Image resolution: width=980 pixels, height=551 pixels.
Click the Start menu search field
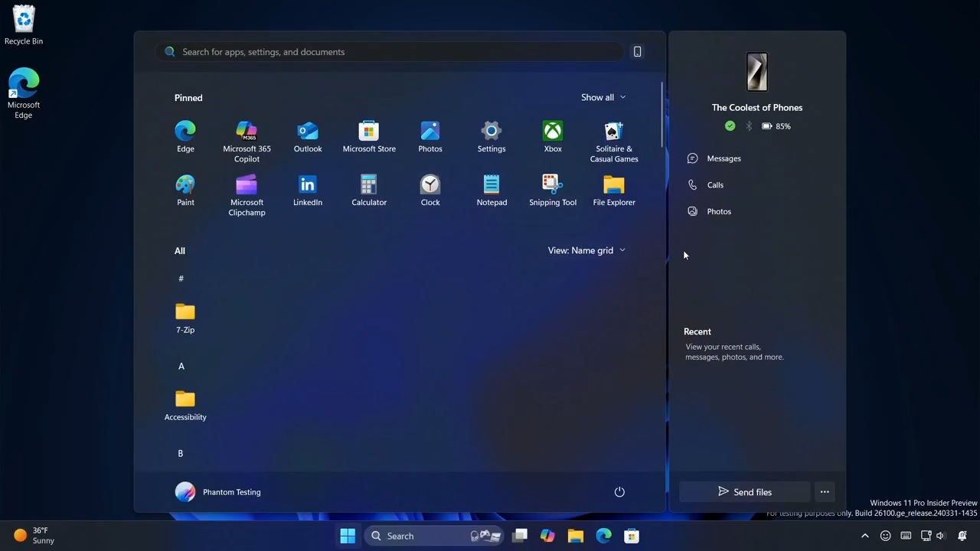click(389, 51)
